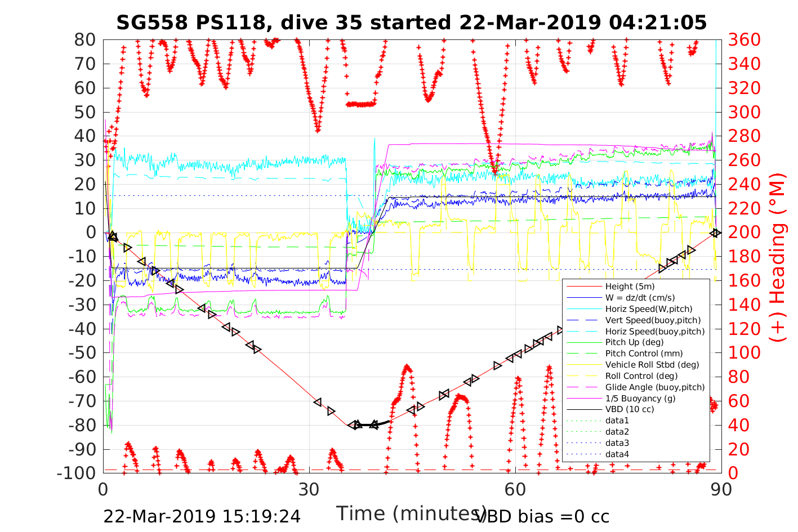
Task: Click the red '360' heading axis tick
Action: tap(744, 40)
